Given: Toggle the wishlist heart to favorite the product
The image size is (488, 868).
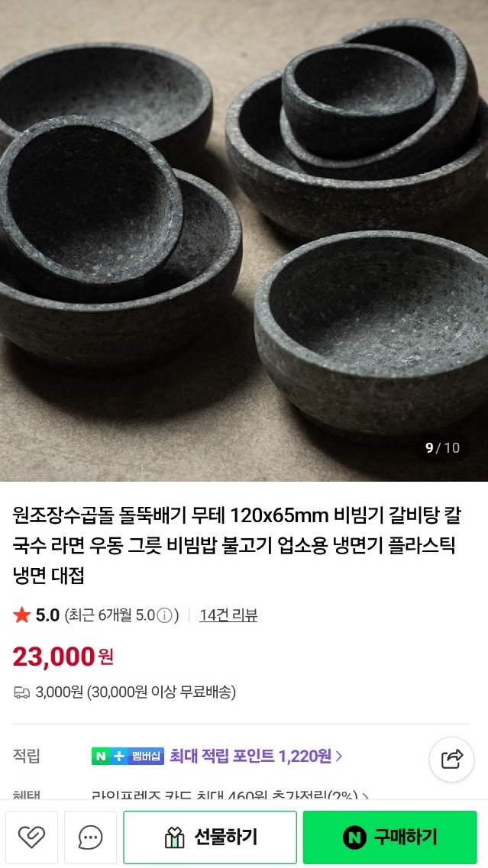Looking at the screenshot, I should tap(31, 837).
